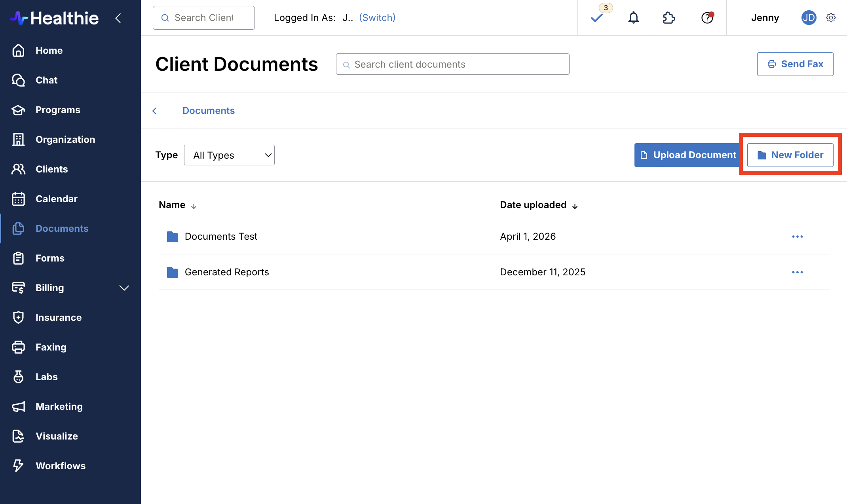The height and width of the screenshot is (504, 847).
Task: Sort by Name column arrow
Action: [194, 206]
